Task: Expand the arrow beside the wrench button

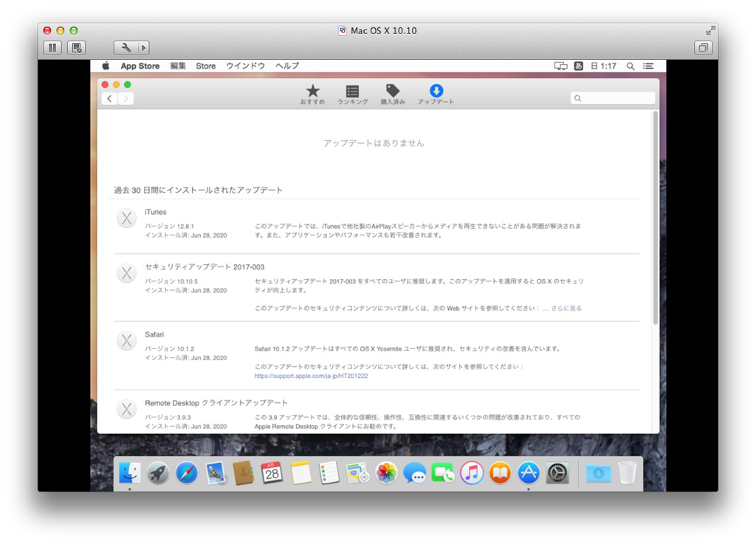Action: pyautogui.click(x=144, y=48)
